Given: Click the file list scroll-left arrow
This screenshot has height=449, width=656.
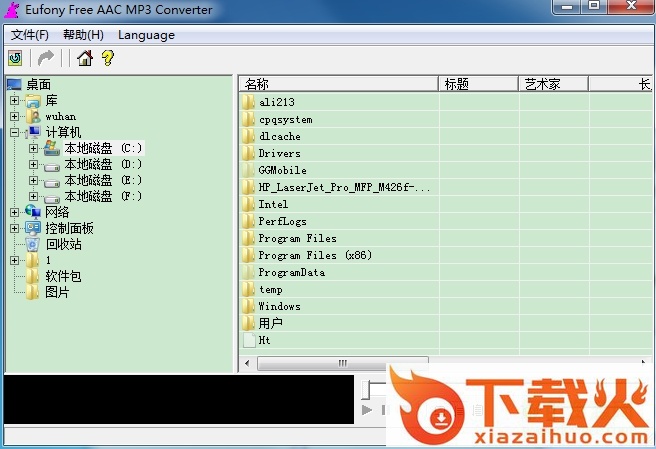Looking at the screenshot, I should (x=247, y=363).
